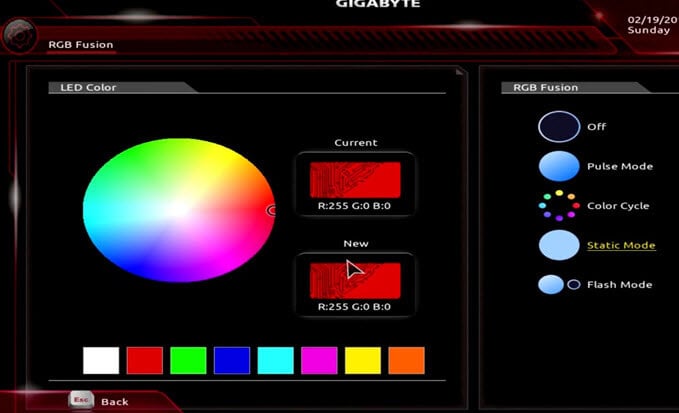Select the Static Mode label

click(x=621, y=245)
